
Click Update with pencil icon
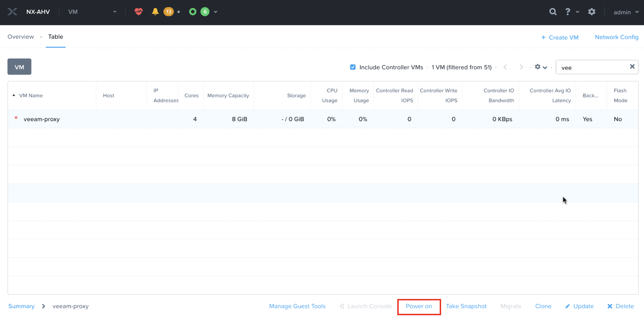tap(579, 306)
